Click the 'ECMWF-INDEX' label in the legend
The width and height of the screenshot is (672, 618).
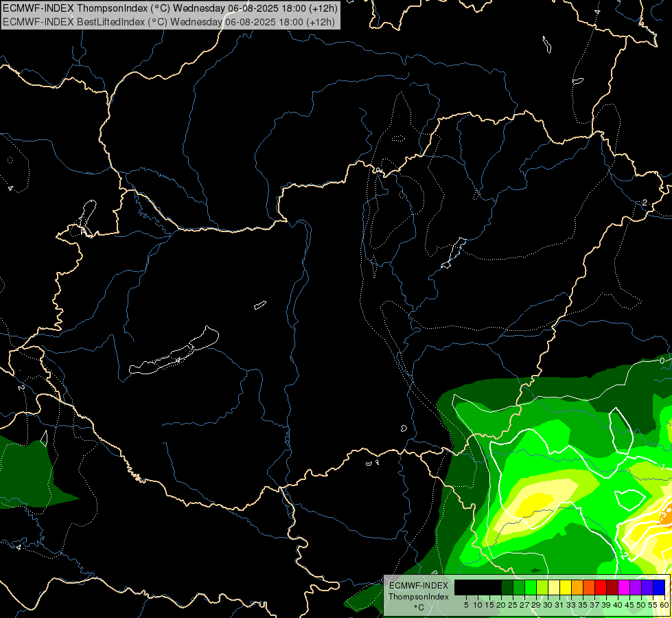coord(419,586)
